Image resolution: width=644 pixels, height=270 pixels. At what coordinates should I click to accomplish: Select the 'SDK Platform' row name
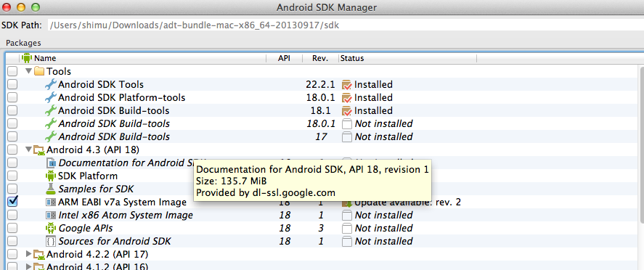point(88,176)
